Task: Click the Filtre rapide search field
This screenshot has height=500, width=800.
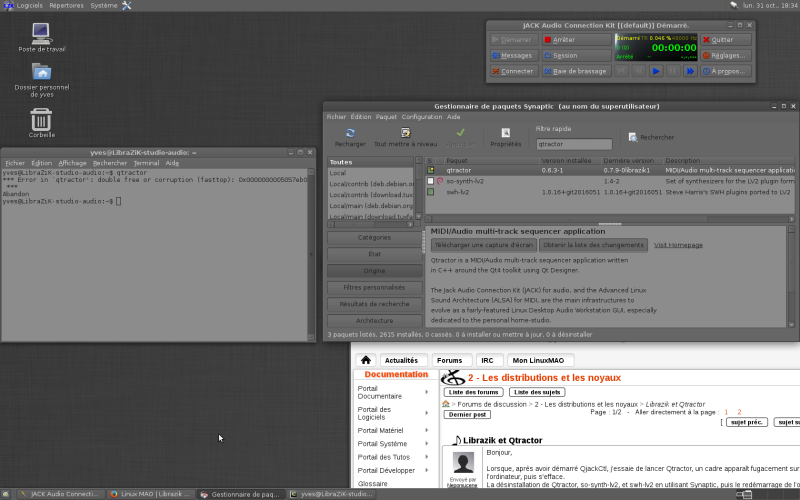Action: click(574, 144)
